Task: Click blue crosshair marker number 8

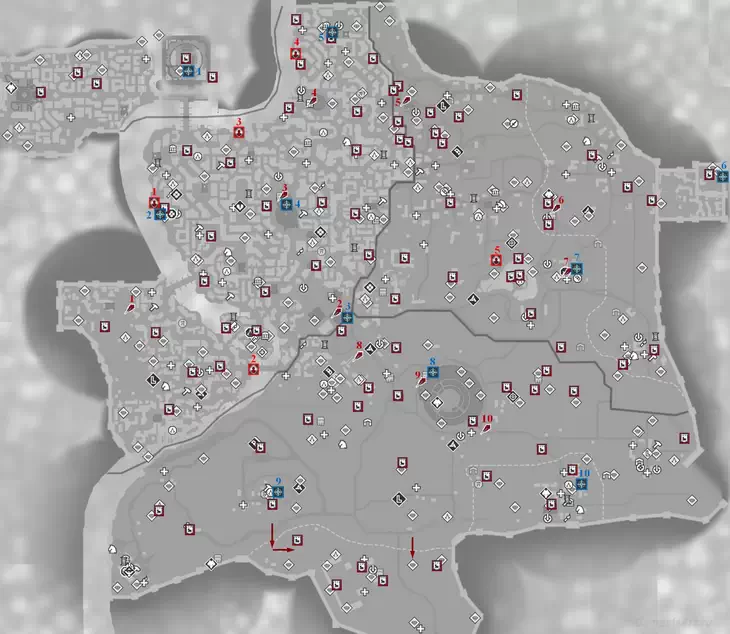Action: click(x=433, y=372)
